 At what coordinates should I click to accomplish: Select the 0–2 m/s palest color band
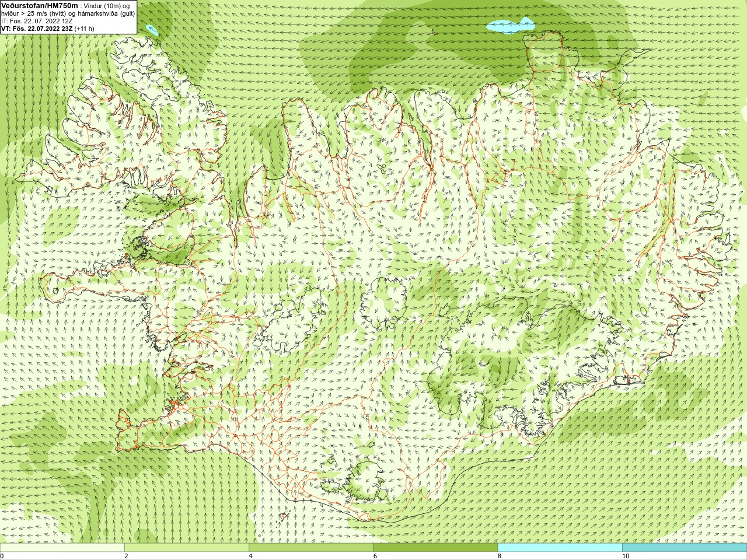pyautogui.click(x=62, y=548)
